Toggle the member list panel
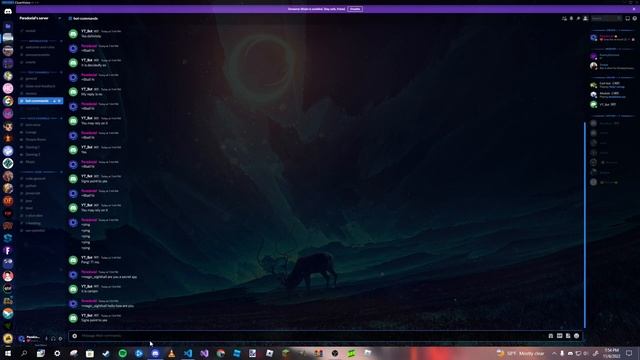The height and width of the screenshot is (360, 640). (585, 18)
